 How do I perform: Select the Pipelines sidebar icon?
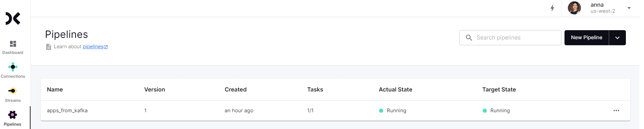13,115
